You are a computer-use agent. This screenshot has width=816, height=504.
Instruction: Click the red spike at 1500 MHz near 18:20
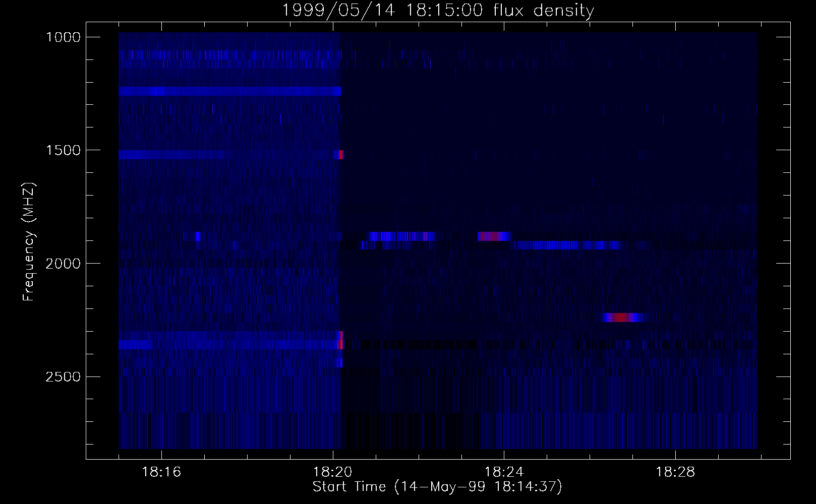point(341,154)
